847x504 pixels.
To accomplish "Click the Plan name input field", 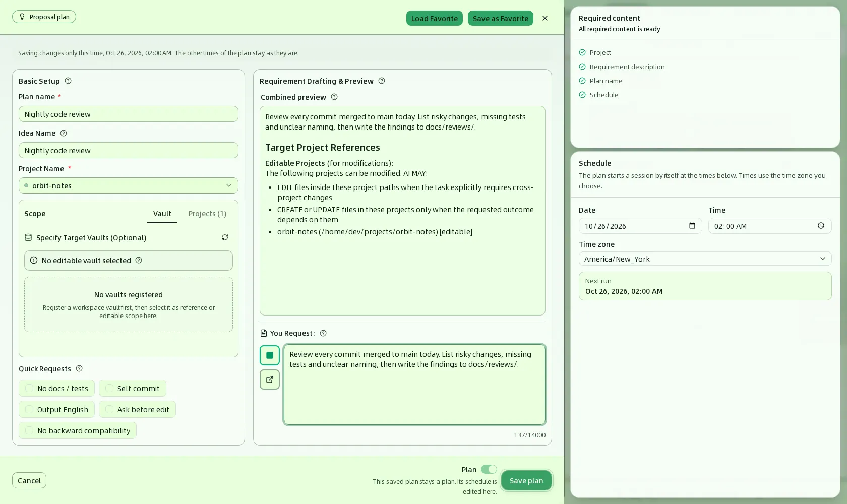I will pyautogui.click(x=129, y=114).
